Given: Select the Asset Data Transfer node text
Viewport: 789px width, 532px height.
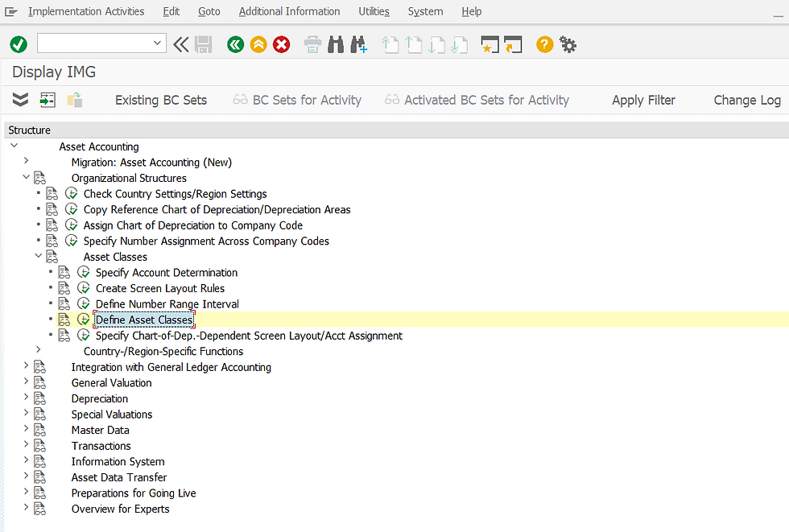Looking at the screenshot, I should pos(119,477).
